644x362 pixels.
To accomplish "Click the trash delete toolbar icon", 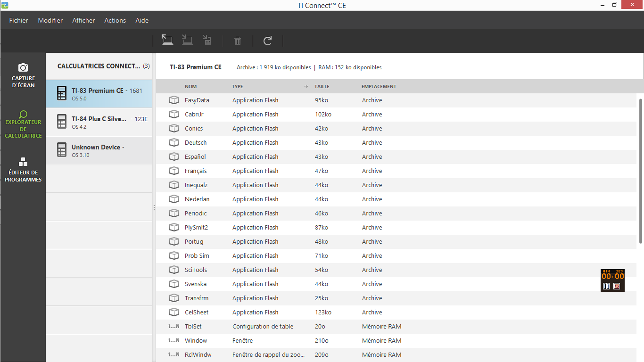I will point(238,41).
